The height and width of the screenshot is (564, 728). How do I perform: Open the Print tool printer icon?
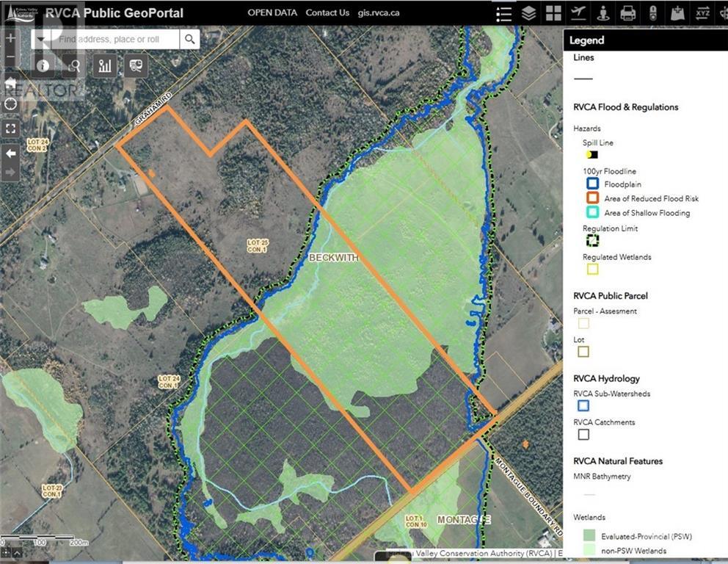627,13
